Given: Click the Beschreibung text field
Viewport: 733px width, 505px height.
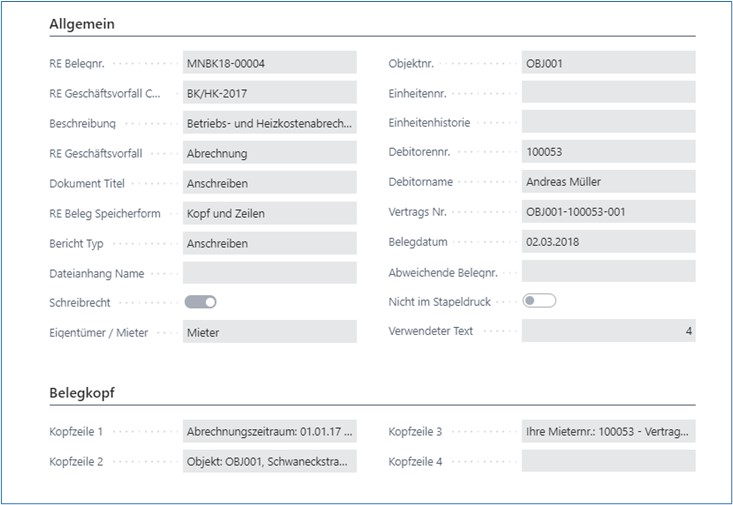Looking at the screenshot, I should pos(269,123).
